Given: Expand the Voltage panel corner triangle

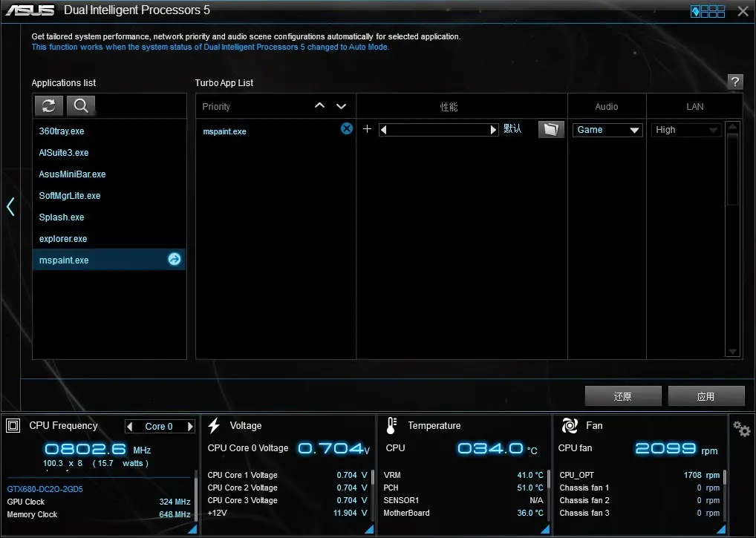Looking at the screenshot, I should point(369,529).
